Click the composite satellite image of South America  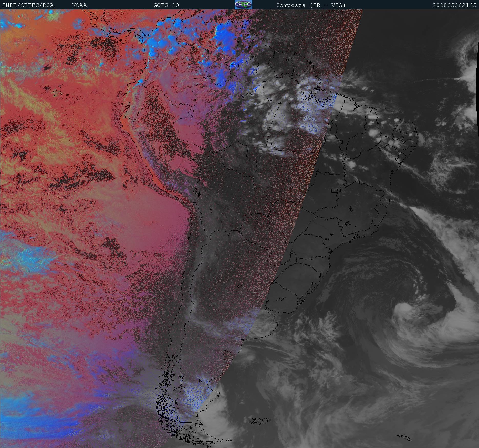click(239, 229)
